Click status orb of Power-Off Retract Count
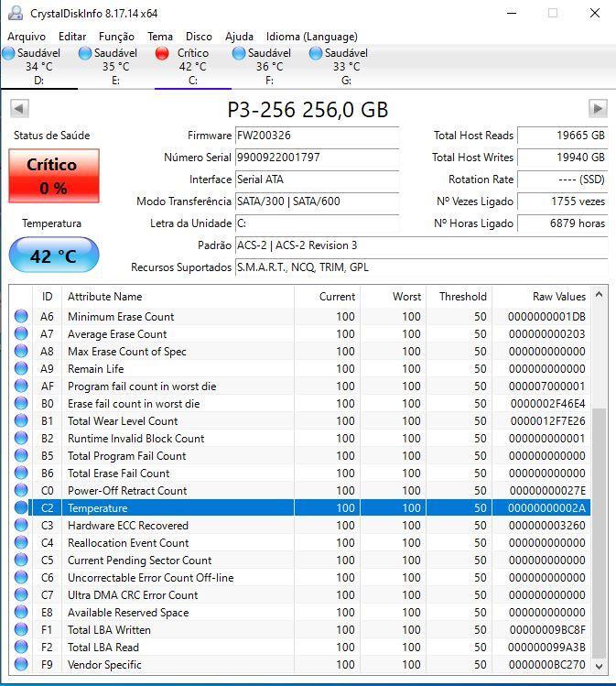Viewport: 616px width, 686px height. [21, 490]
